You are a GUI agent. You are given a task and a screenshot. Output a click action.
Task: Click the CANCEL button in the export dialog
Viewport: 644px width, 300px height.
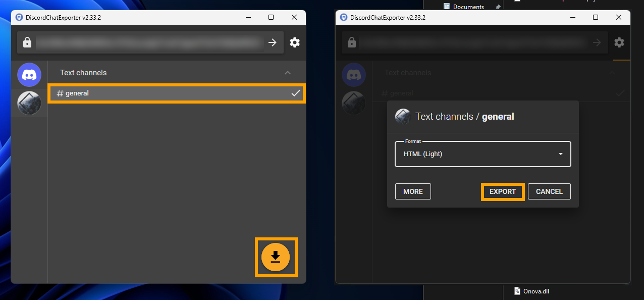tap(549, 191)
